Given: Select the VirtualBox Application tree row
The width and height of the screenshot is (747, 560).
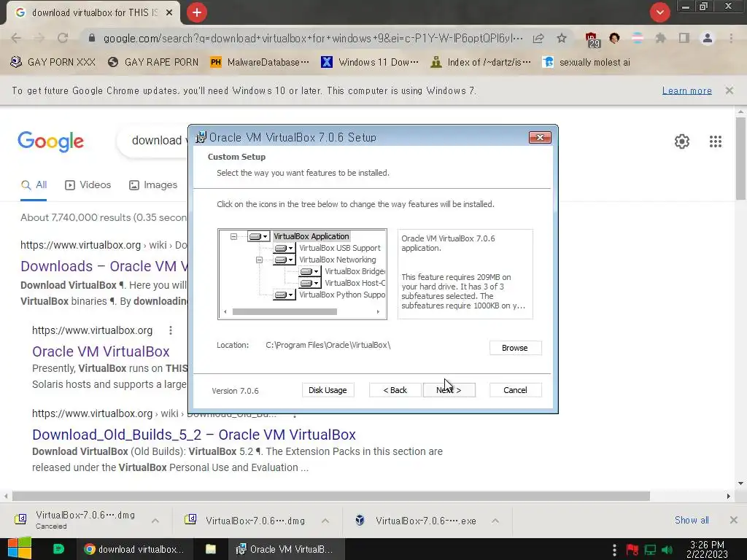Looking at the screenshot, I should pyautogui.click(x=311, y=236).
